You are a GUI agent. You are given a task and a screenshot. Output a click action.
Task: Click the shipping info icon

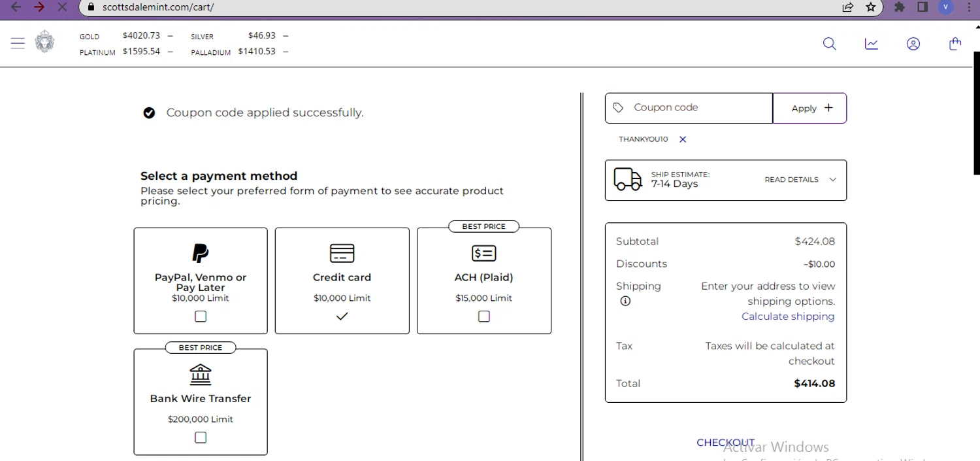pyautogui.click(x=625, y=301)
